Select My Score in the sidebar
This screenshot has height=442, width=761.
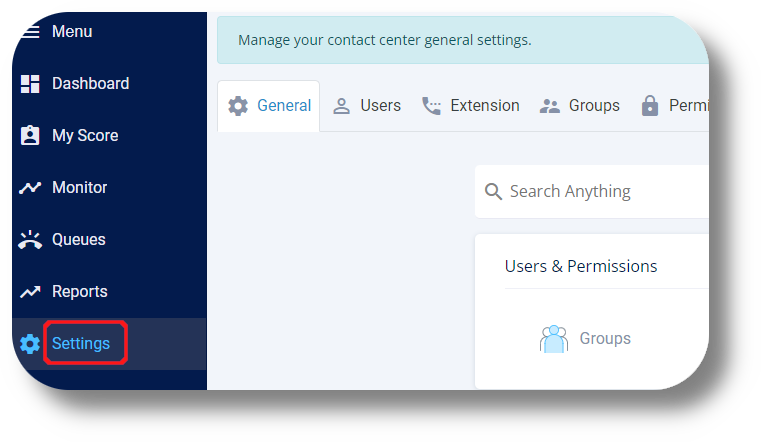[85, 136]
